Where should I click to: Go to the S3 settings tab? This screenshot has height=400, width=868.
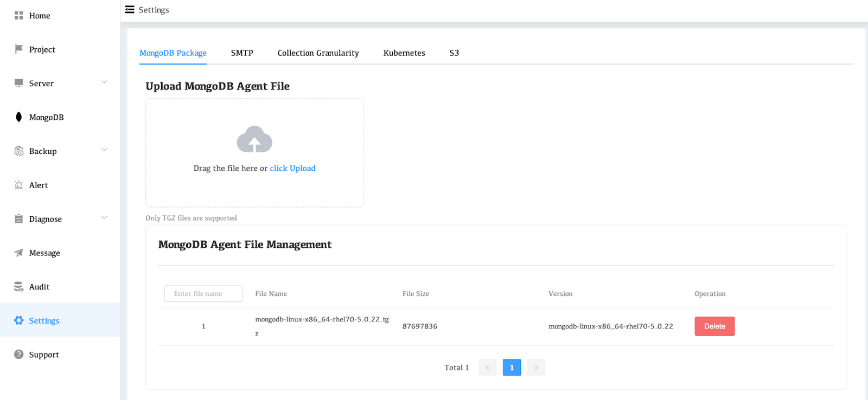(x=454, y=53)
